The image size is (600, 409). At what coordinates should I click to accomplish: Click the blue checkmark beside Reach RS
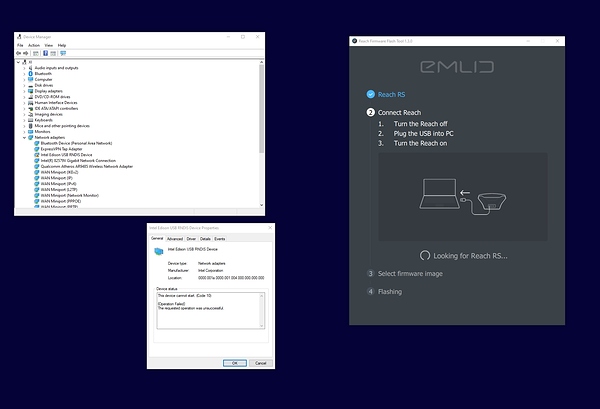click(x=370, y=94)
